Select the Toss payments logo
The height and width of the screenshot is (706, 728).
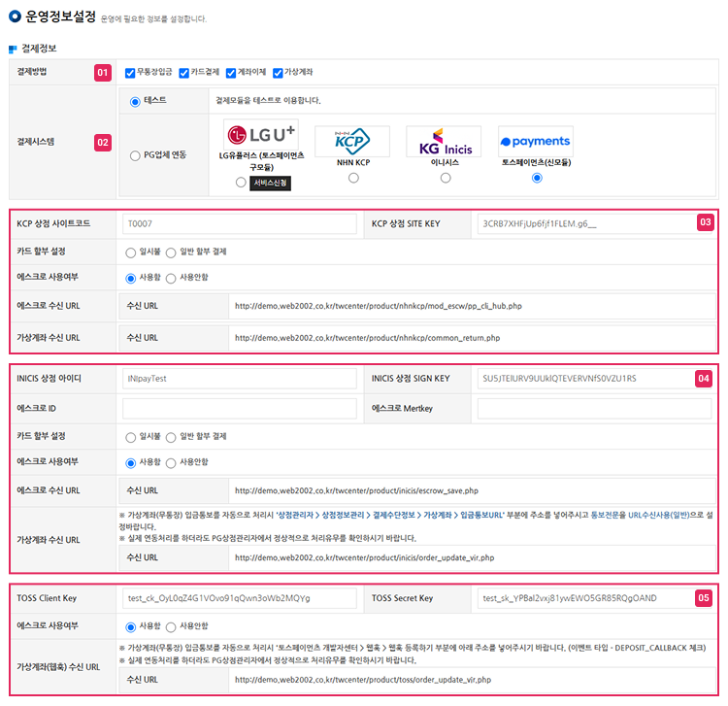(536, 141)
